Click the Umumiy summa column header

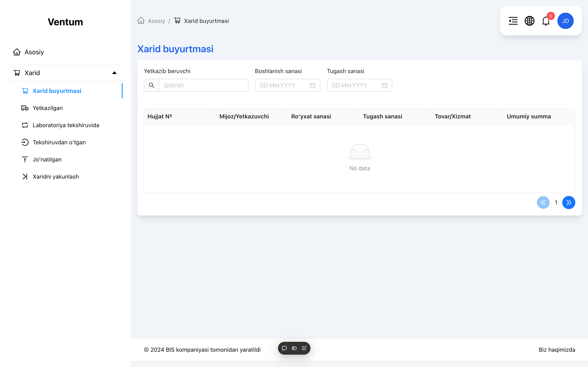[539, 116]
